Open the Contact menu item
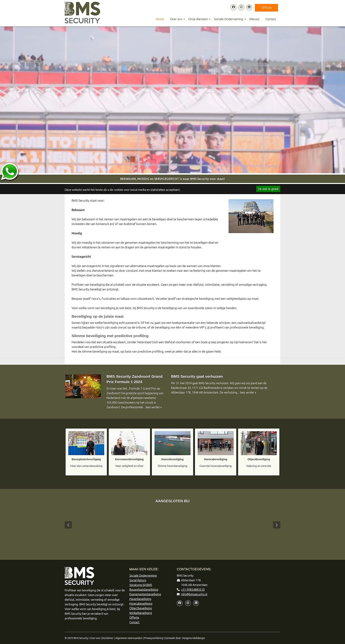Screen dimensions: 345x644 (x=271, y=19)
